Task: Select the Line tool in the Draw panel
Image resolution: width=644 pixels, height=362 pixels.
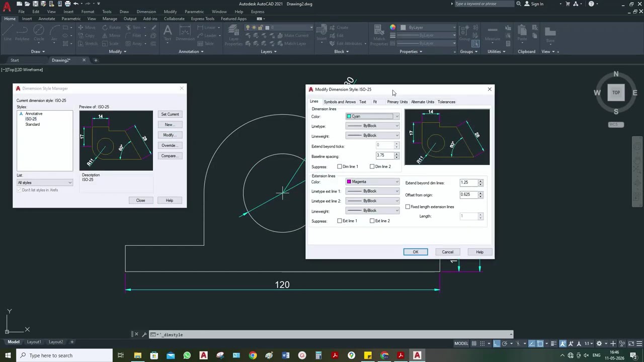Action: click(8, 33)
